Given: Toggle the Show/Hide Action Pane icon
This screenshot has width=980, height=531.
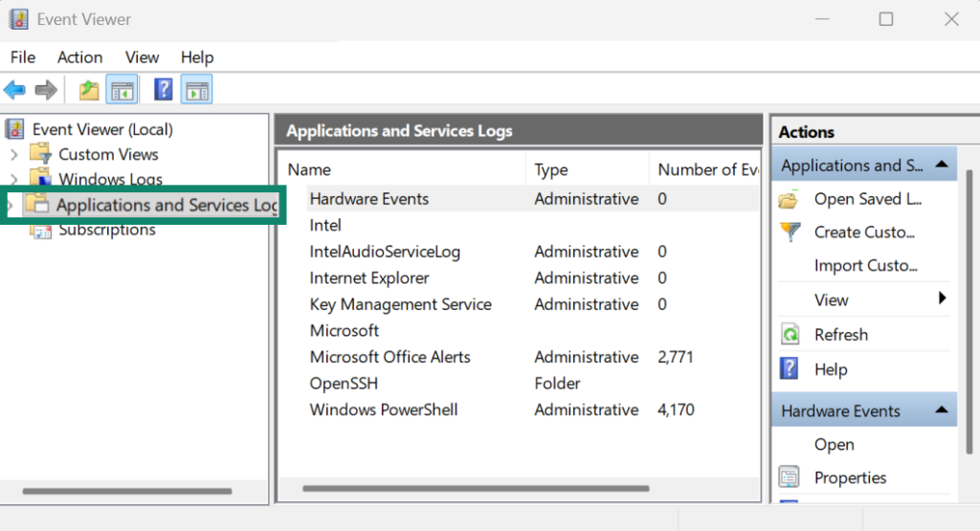Looking at the screenshot, I should (x=196, y=90).
